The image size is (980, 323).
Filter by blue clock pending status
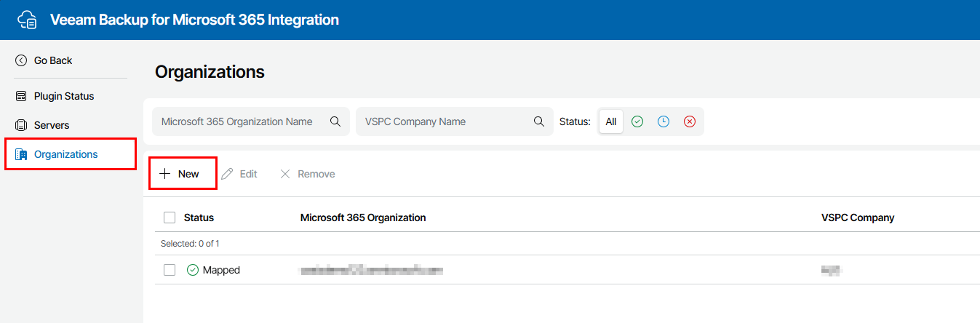[x=664, y=121]
